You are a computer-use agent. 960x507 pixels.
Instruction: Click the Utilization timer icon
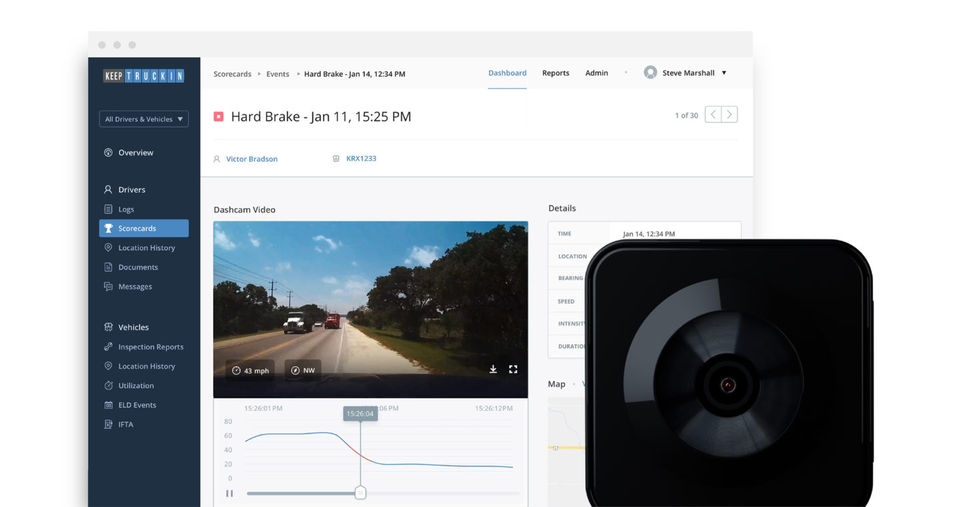[108, 386]
